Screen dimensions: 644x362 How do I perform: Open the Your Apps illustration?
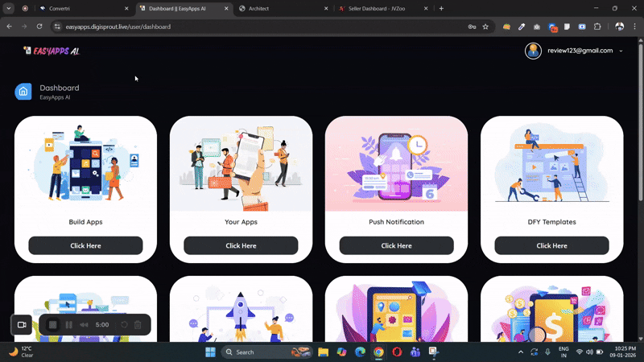pyautogui.click(x=241, y=163)
